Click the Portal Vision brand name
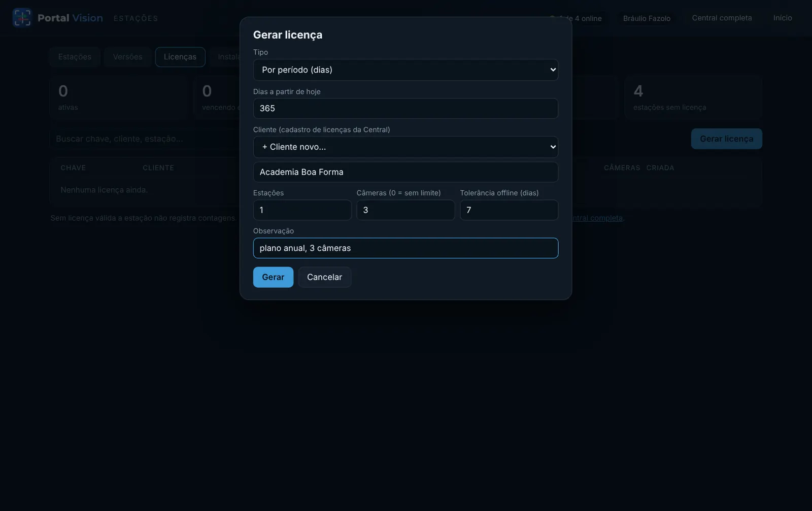Viewport: 812px width, 511px height. coord(70,18)
